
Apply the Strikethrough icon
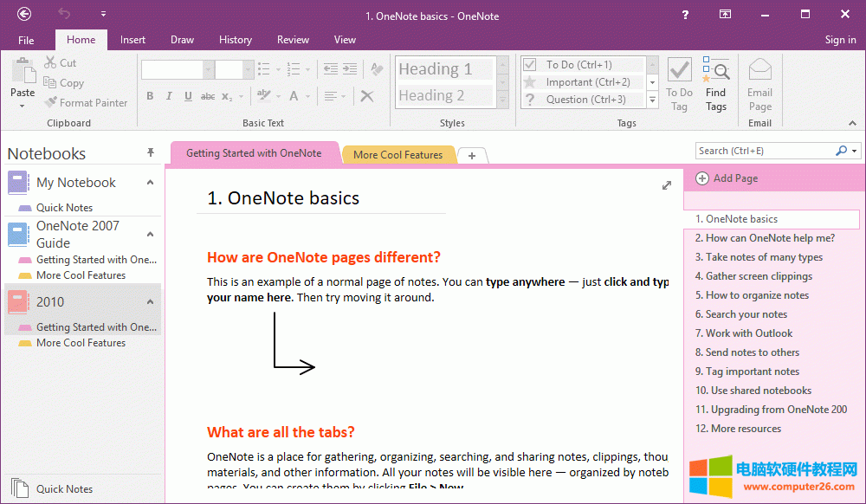pyautogui.click(x=206, y=96)
